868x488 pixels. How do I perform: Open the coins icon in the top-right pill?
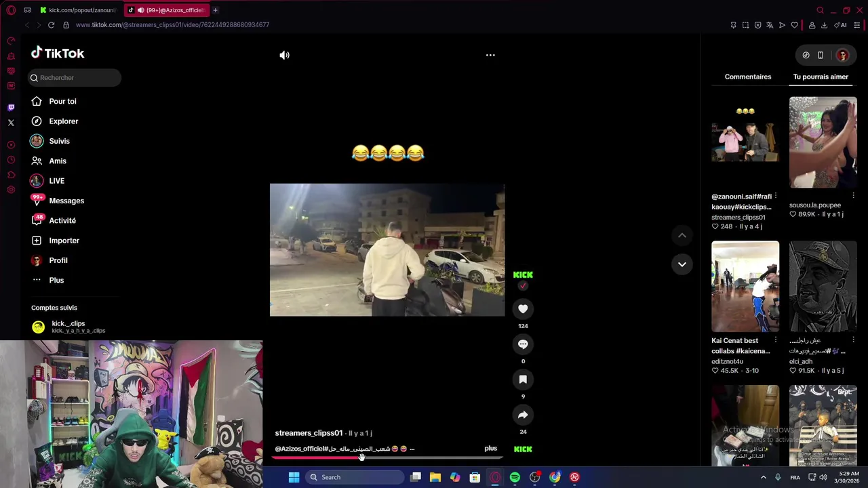pos(806,55)
